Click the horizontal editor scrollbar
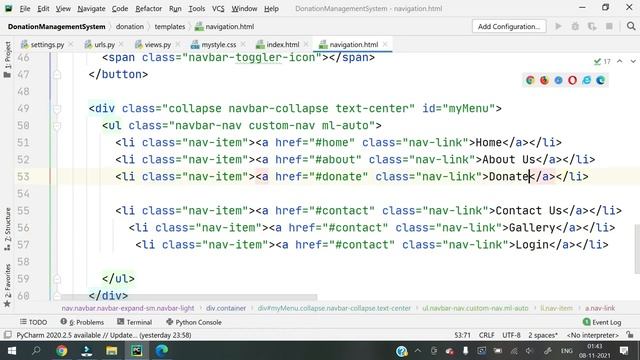 [x=189, y=298]
